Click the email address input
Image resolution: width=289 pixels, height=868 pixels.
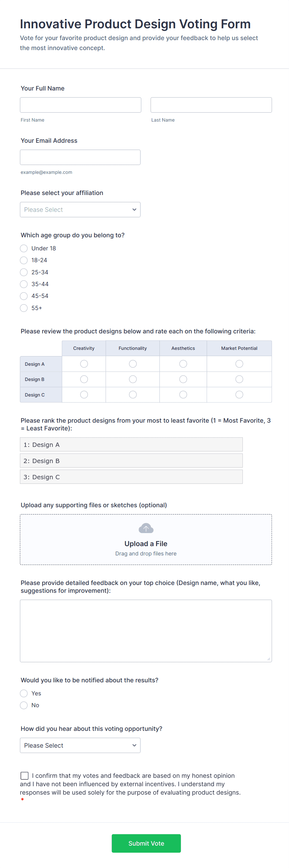80,157
